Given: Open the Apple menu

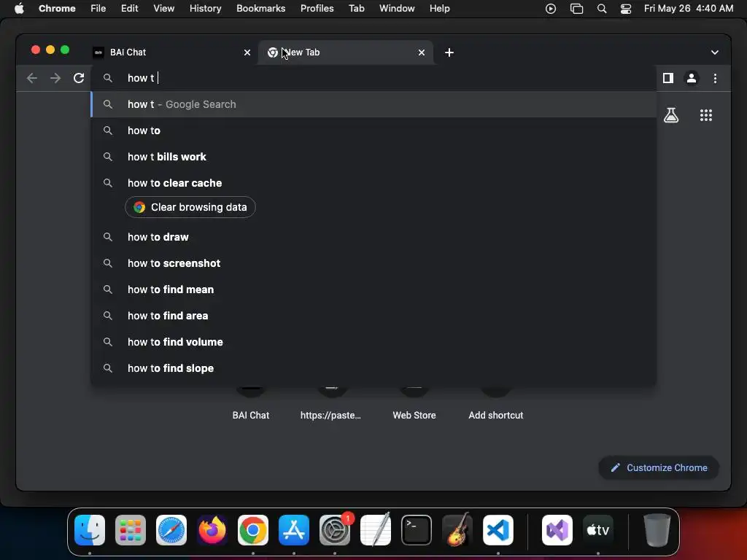Looking at the screenshot, I should pos(19,9).
